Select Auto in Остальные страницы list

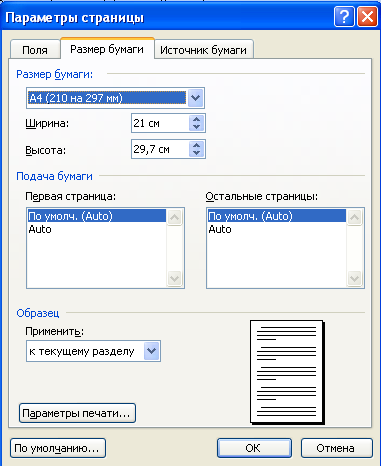(277, 229)
